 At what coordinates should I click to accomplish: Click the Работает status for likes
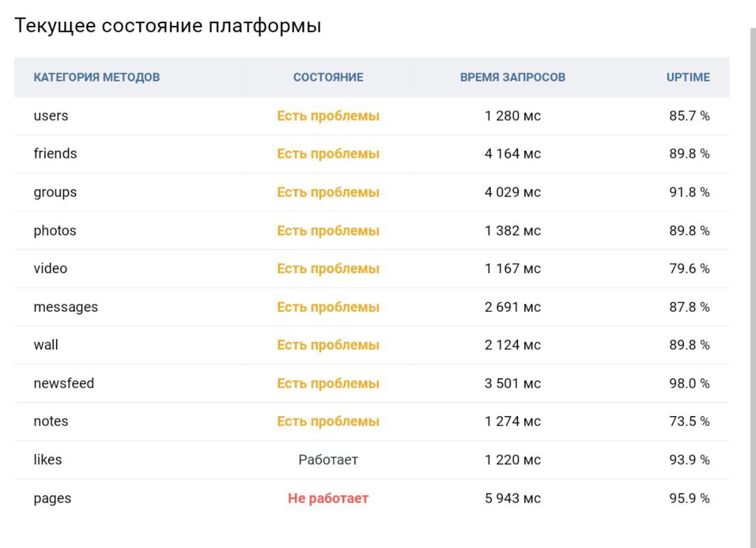coord(328,460)
